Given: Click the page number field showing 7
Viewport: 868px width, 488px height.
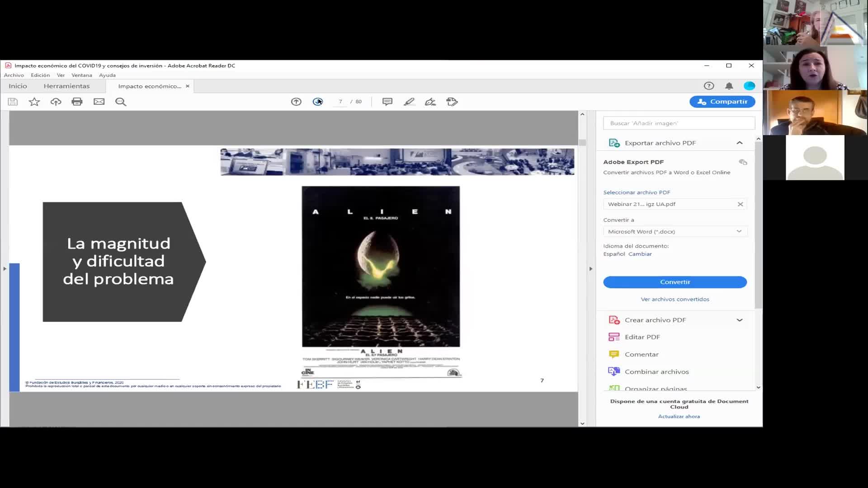Looking at the screenshot, I should point(340,102).
